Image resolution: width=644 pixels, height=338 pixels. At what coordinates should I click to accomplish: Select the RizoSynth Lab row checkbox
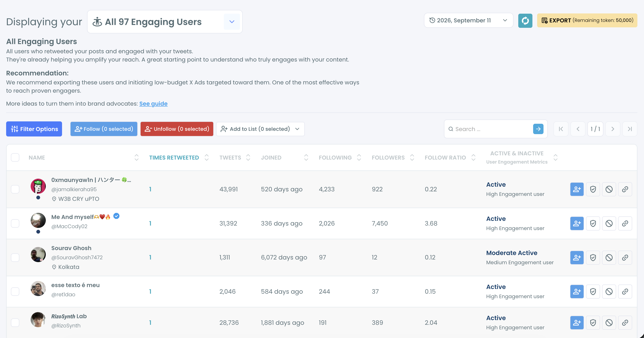tap(15, 323)
